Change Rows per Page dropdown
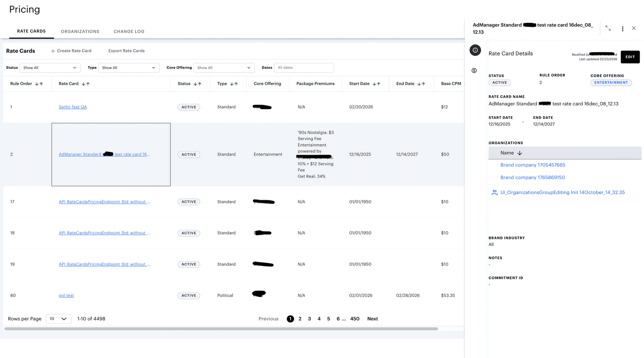644x358 pixels. 58,319
